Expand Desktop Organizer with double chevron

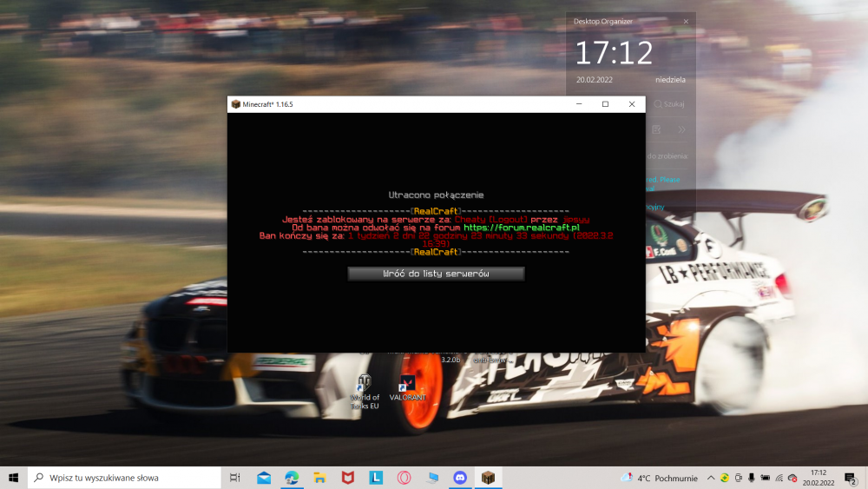click(x=682, y=129)
